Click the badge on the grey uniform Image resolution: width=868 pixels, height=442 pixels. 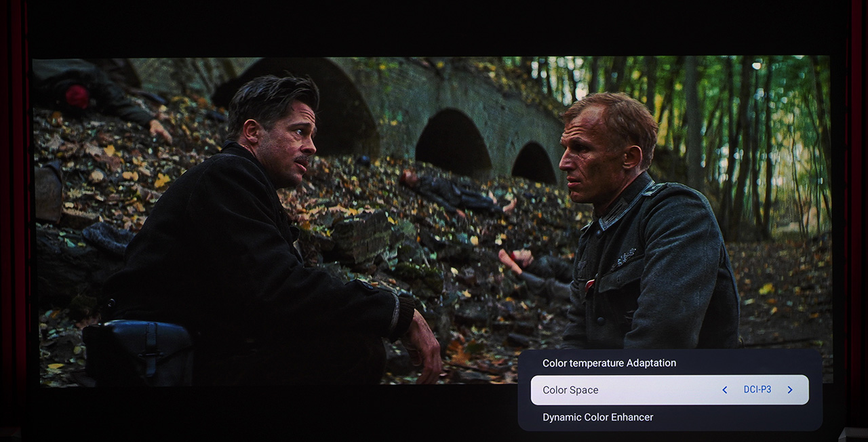click(x=625, y=258)
